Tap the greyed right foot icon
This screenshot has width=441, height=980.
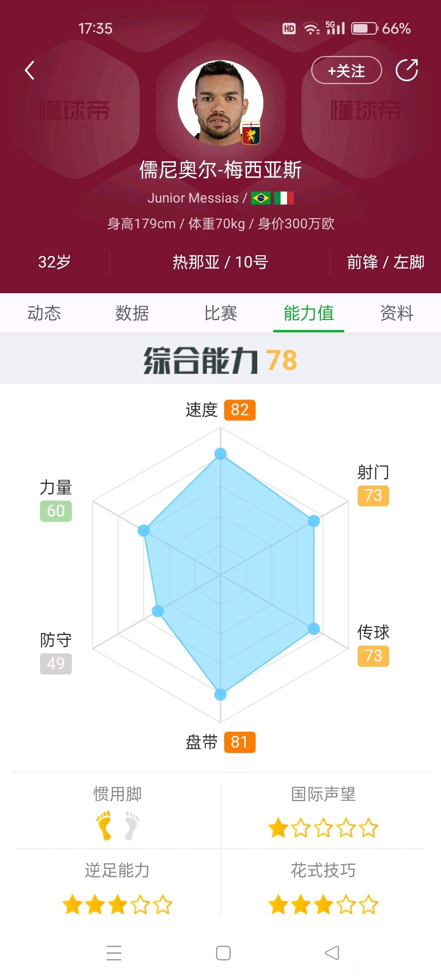coord(131,825)
